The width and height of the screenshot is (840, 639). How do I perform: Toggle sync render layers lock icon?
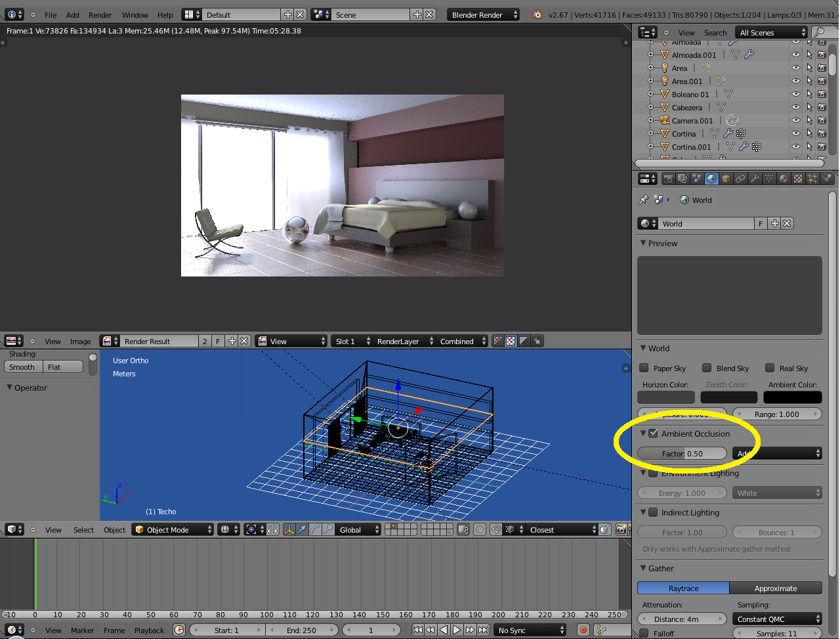point(463,529)
